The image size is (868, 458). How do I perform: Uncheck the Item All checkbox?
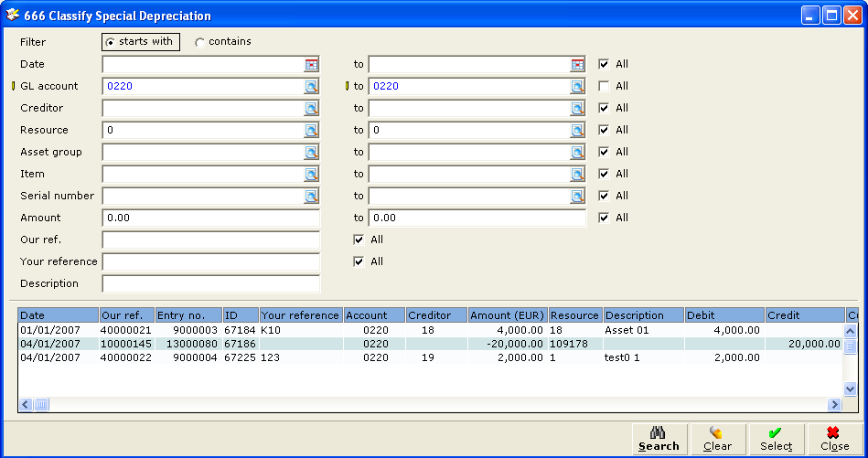click(604, 174)
